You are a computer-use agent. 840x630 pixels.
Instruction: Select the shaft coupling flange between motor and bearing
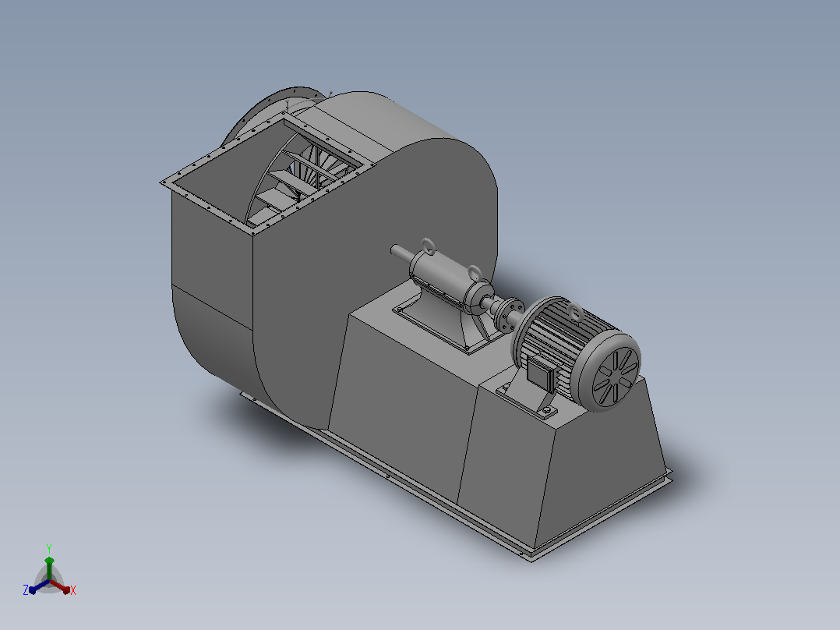508,315
